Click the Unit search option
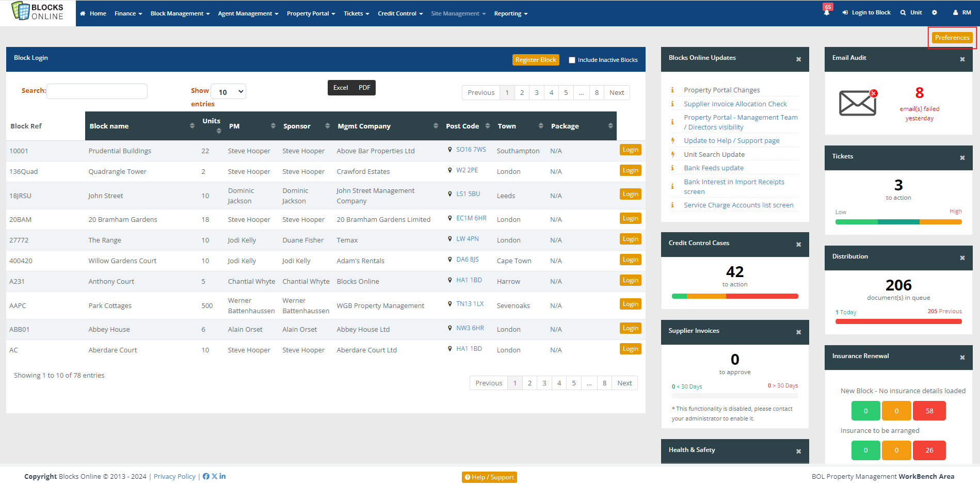Screen dimensions: 980x485 coord(911,12)
